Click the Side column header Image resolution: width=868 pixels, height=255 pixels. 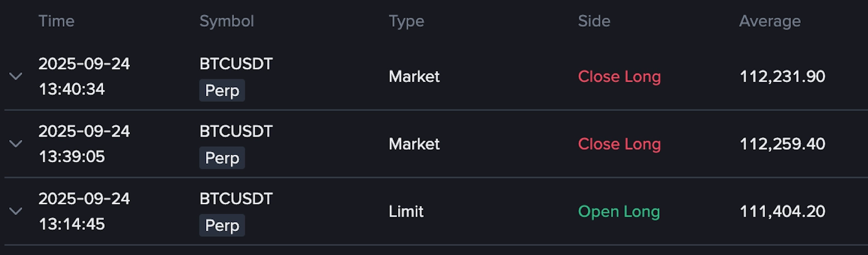click(x=594, y=22)
